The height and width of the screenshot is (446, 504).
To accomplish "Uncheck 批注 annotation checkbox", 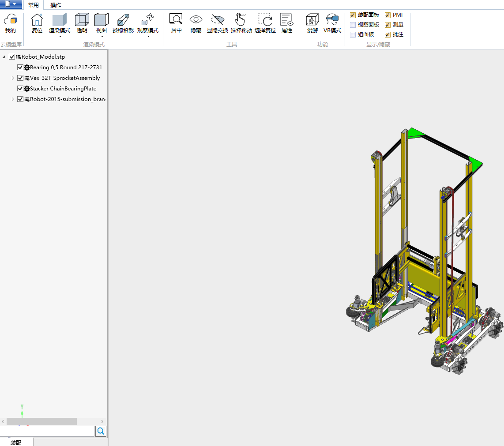I will pos(387,35).
